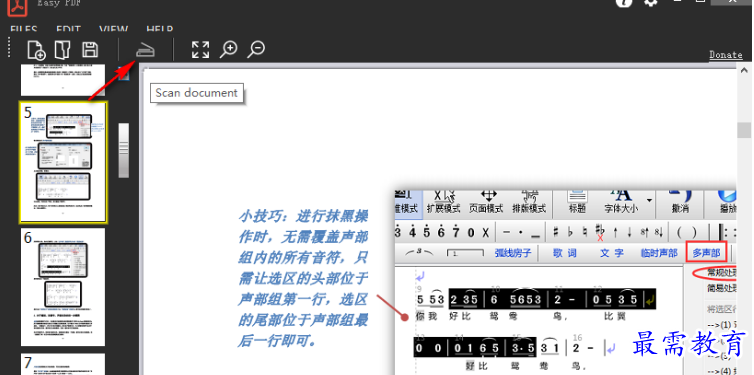Viewport: 754px width, 375px height.
Task: Click the new document icon
Action: [x=37, y=50]
